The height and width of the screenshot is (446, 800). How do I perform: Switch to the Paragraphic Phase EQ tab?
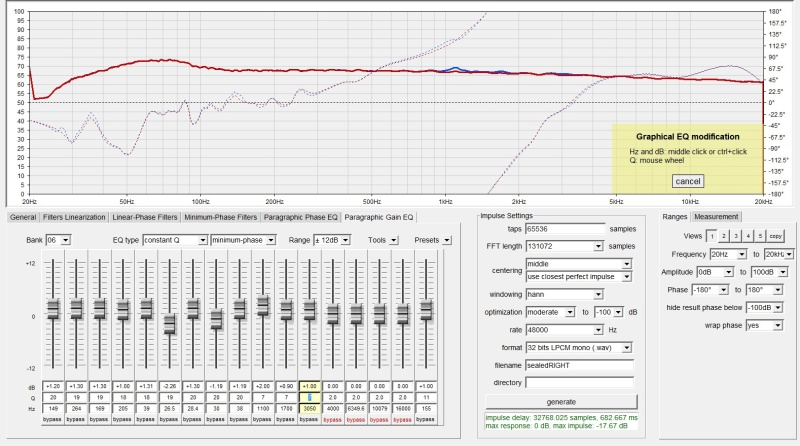pyautogui.click(x=300, y=216)
